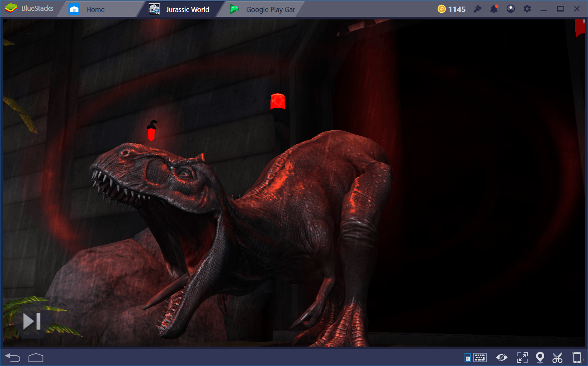Screen dimensions: 588x366
Task: Click the Home tab house icon
Action: 74,9
